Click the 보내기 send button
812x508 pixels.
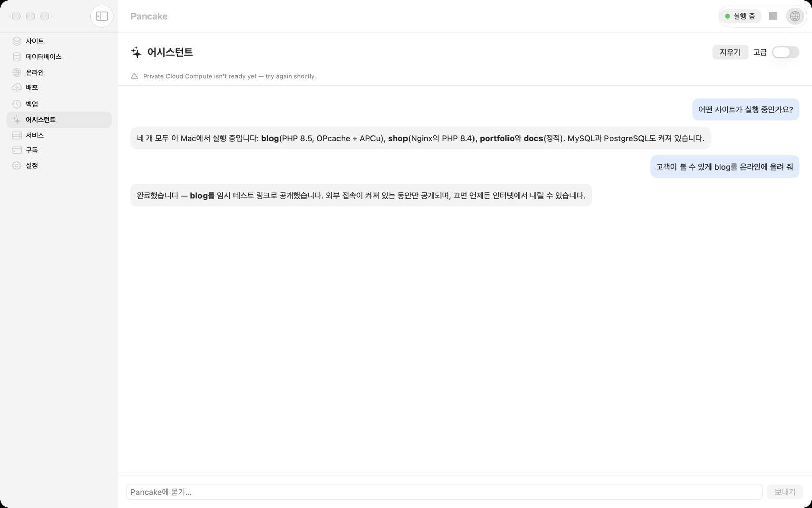click(x=785, y=492)
